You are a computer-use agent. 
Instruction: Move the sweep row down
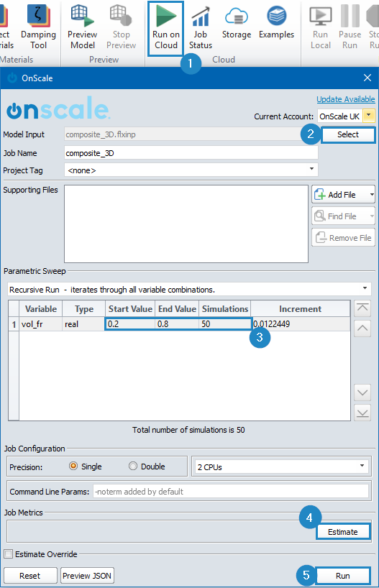click(362, 392)
